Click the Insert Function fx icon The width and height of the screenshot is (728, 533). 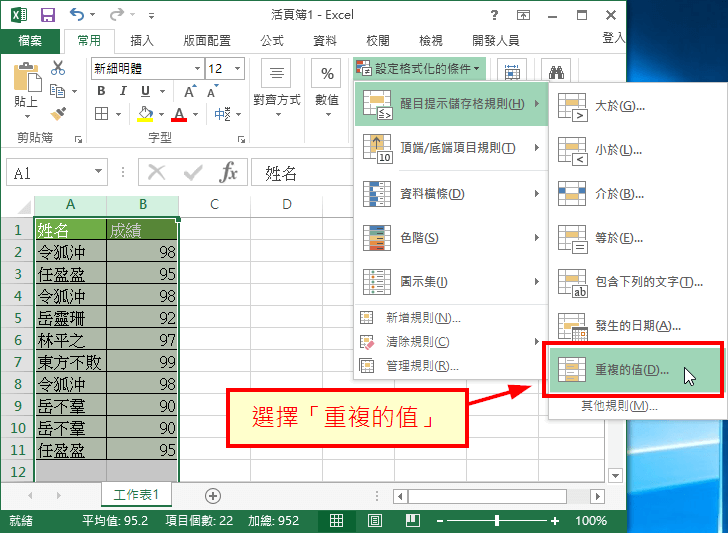(228, 172)
